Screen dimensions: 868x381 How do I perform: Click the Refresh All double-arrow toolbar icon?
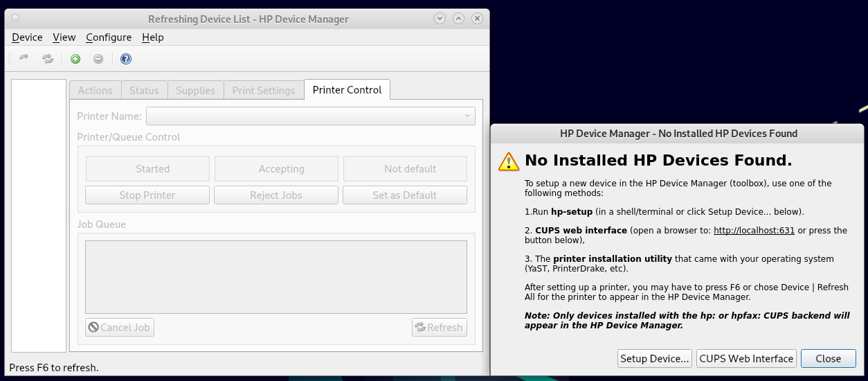(x=48, y=59)
